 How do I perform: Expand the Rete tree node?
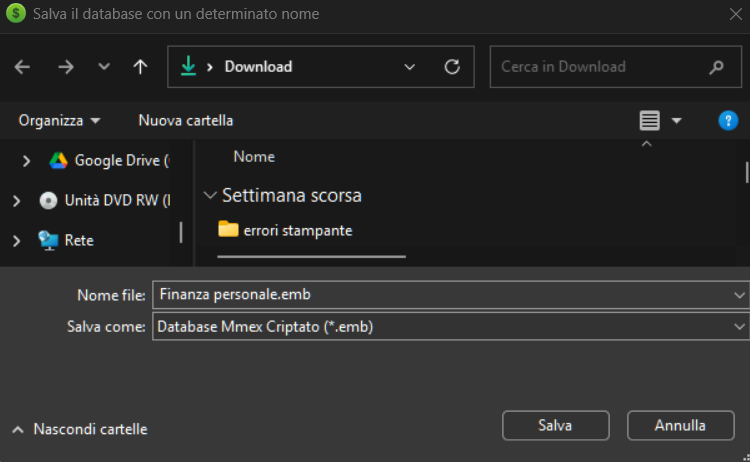pos(16,241)
